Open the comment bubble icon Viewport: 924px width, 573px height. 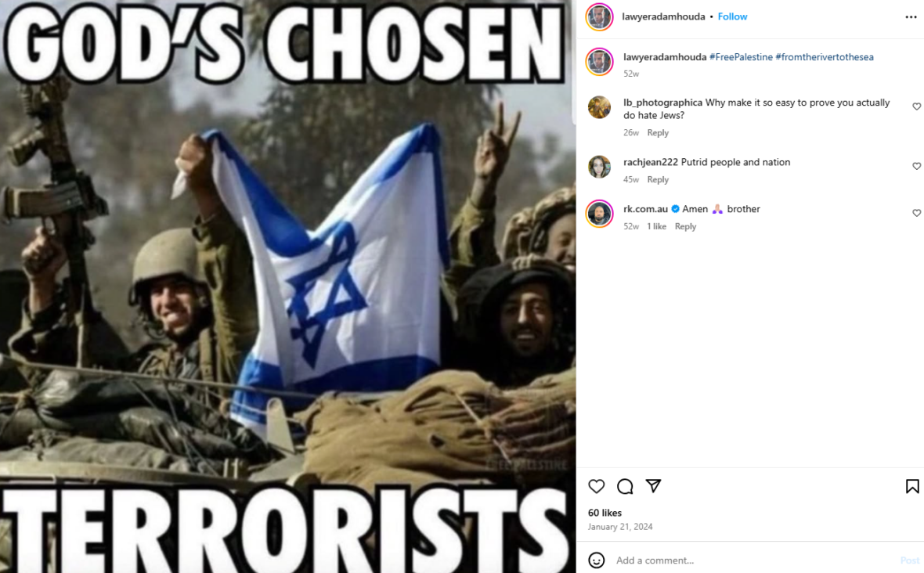pyautogui.click(x=625, y=486)
